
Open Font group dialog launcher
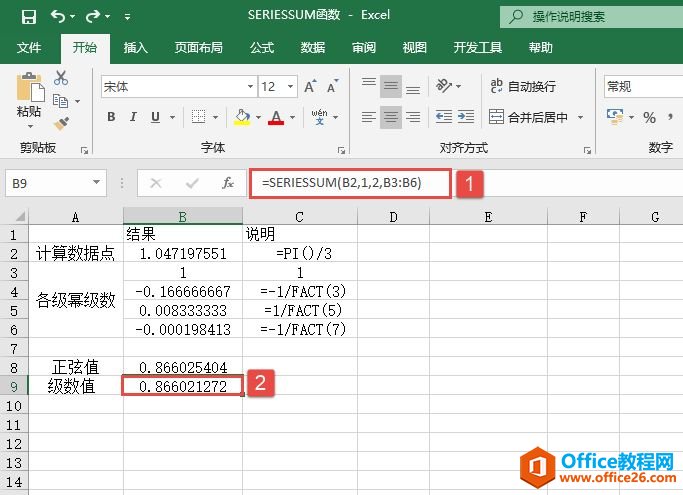(x=341, y=150)
